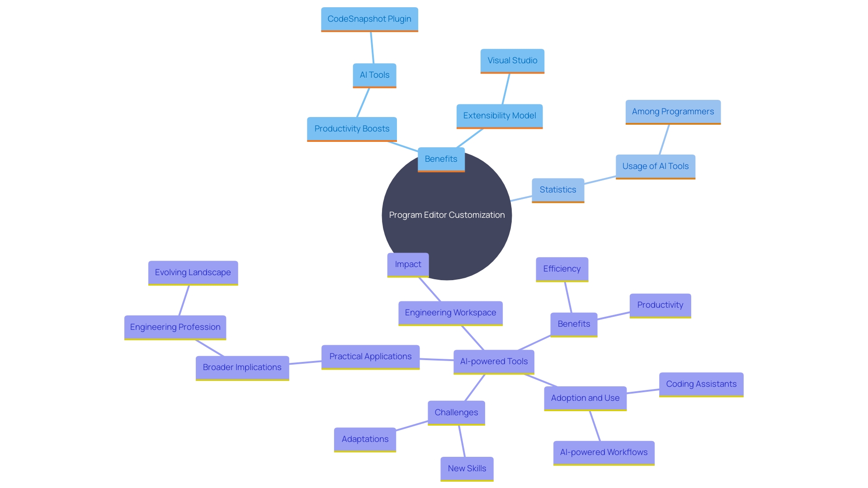Screen dimensions: 868x488
Task: Collapse the Practical Applications branch
Action: pyautogui.click(x=371, y=356)
